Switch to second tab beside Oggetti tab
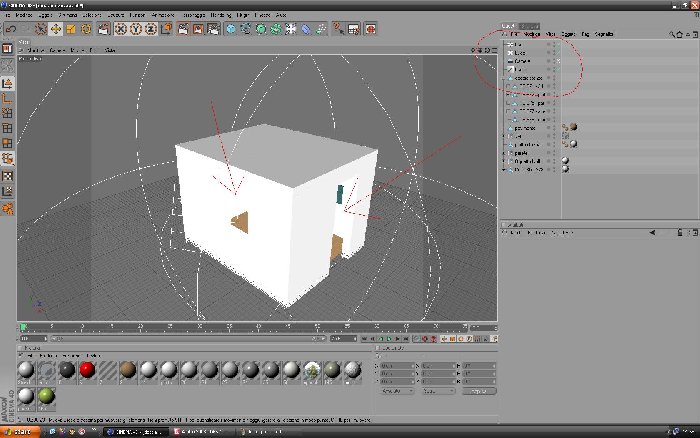 [529, 26]
